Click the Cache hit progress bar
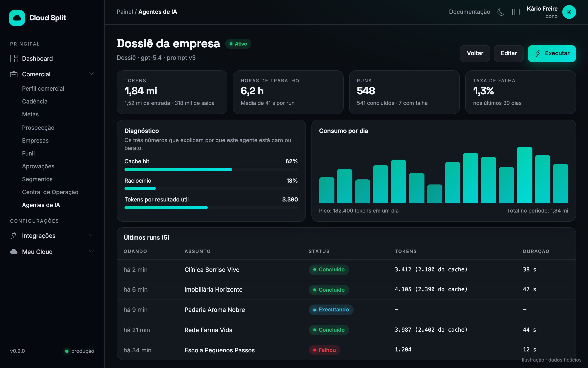 [211, 170]
